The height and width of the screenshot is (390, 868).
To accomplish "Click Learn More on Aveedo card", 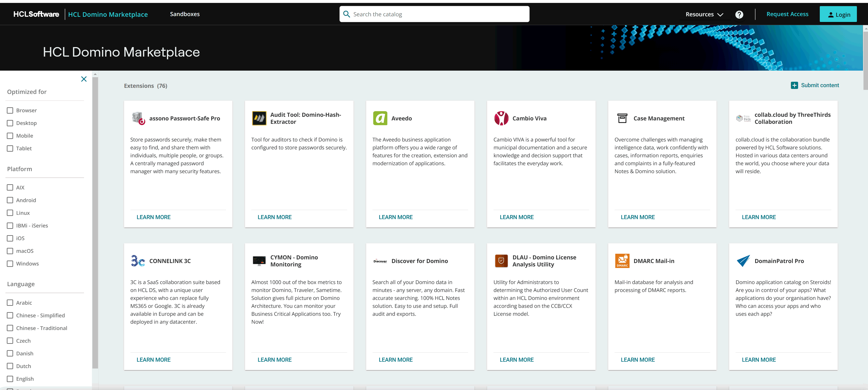I will pos(396,217).
